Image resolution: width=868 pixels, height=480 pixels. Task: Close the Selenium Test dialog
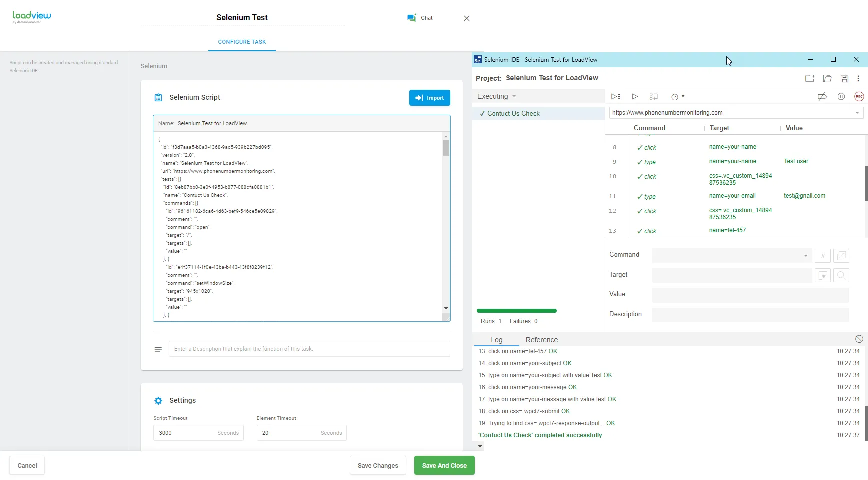[x=467, y=18]
